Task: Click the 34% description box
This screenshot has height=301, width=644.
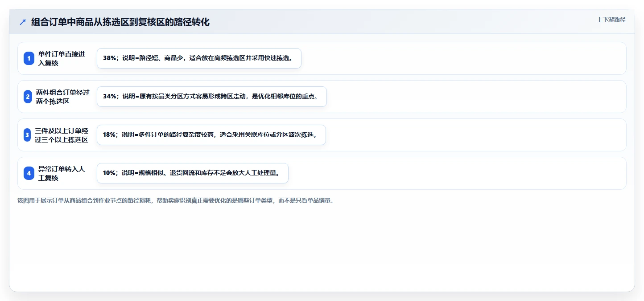Action: point(212,97)
